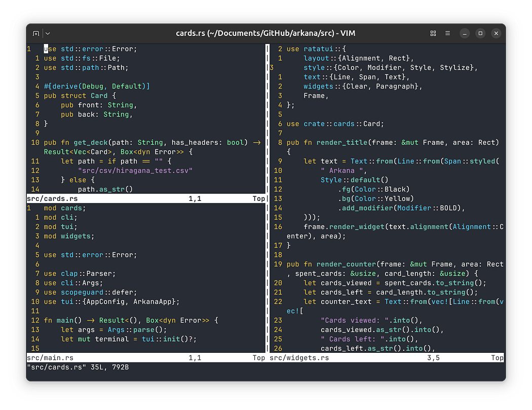This screenshot has width=532, height=410.
Task: Click 'let args = Args::parse();' line
Action: click(113, 330)
